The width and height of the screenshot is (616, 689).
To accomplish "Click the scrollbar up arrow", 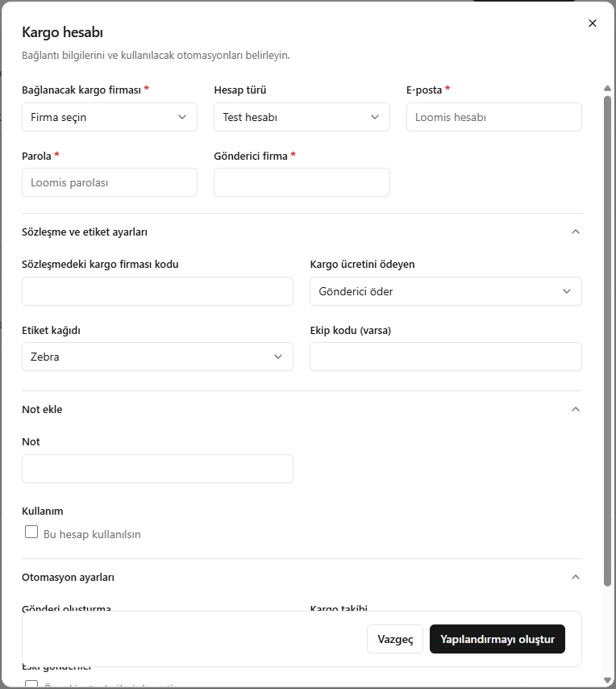I will [607, 88].
